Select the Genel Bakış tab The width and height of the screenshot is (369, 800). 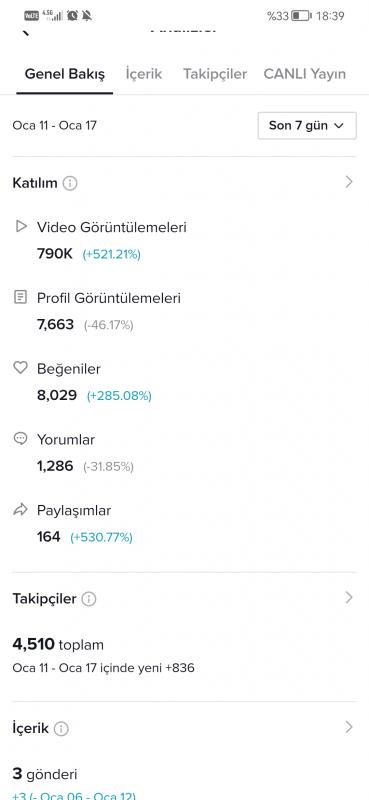(65, 74)
